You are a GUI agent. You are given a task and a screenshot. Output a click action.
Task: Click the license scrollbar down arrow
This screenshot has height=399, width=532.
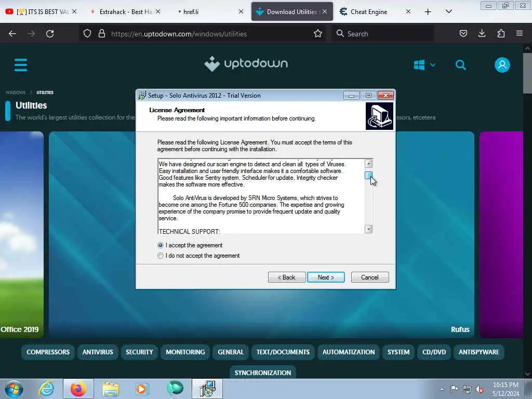pos(368,229)
